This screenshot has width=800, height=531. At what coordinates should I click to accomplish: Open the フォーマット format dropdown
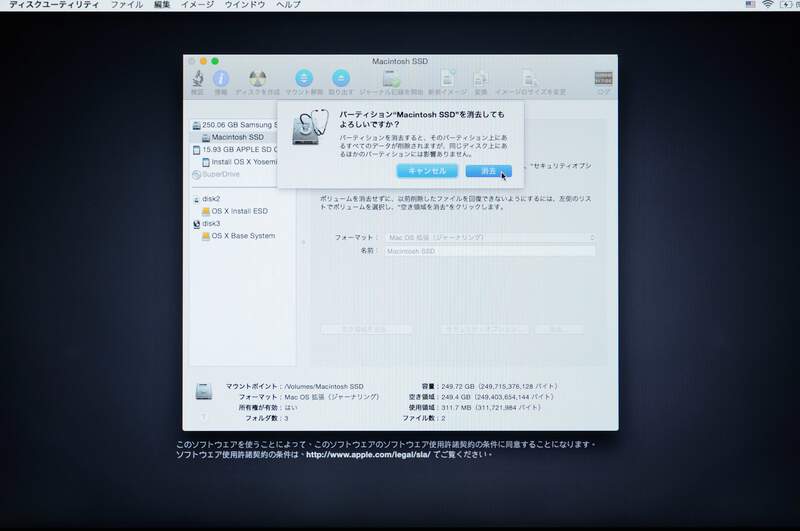[490, 237]
